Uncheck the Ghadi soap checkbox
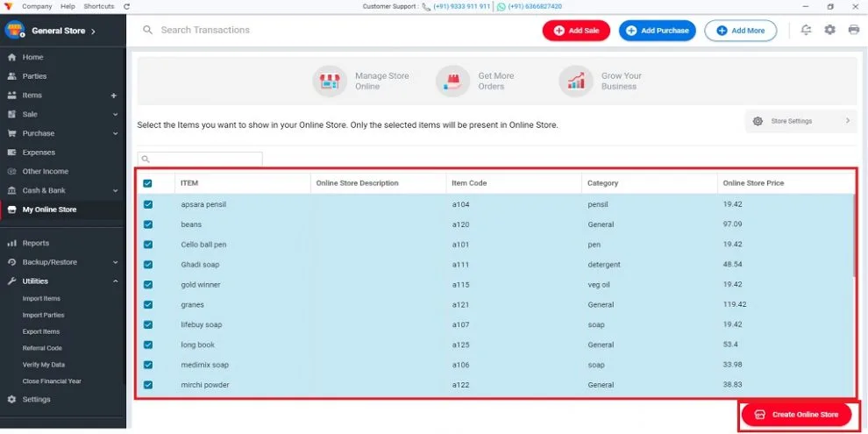Screen dimensions: 868x434 coord(148,265)
